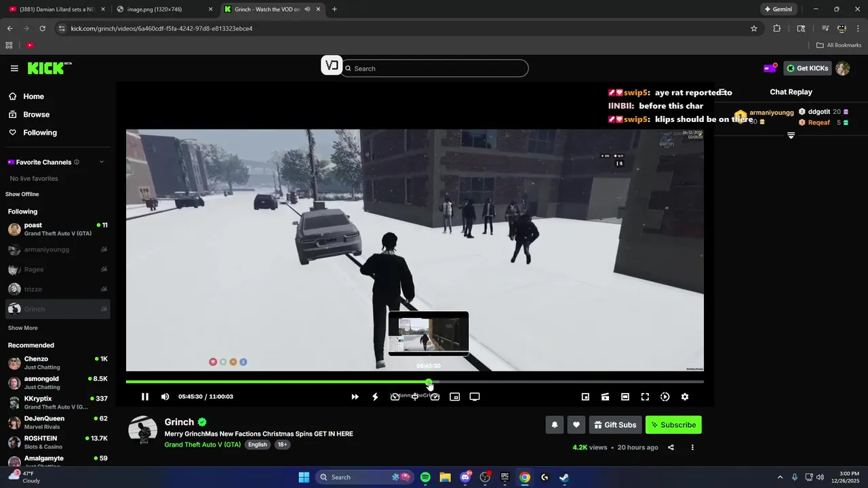Open KKryptix recommended channel

pyautogui.click(x=57, y=403)
